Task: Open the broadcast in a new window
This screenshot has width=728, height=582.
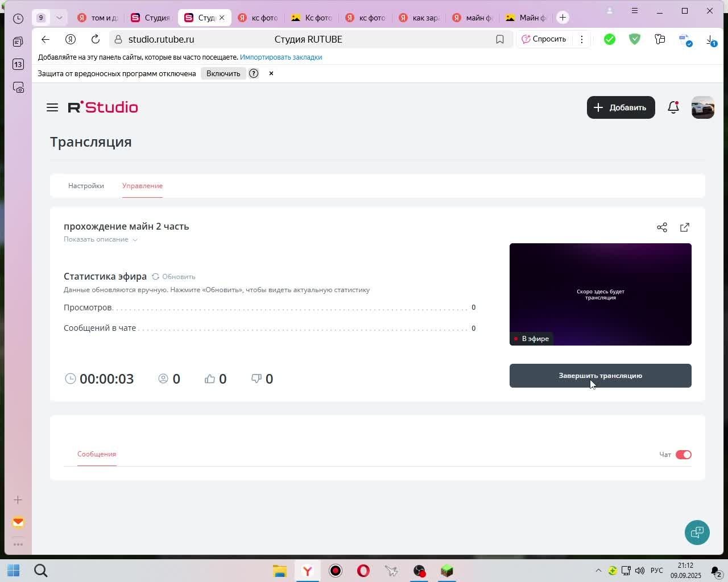Action: 685,227
